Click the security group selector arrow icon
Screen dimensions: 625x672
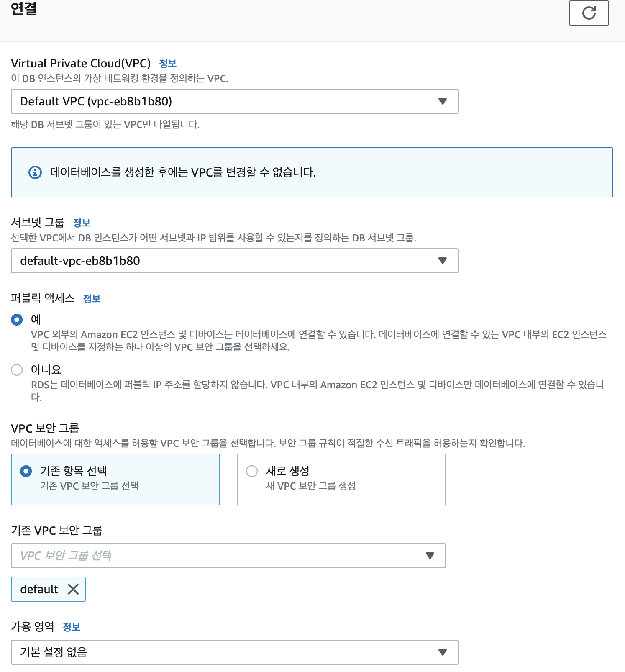click(430, 556)
